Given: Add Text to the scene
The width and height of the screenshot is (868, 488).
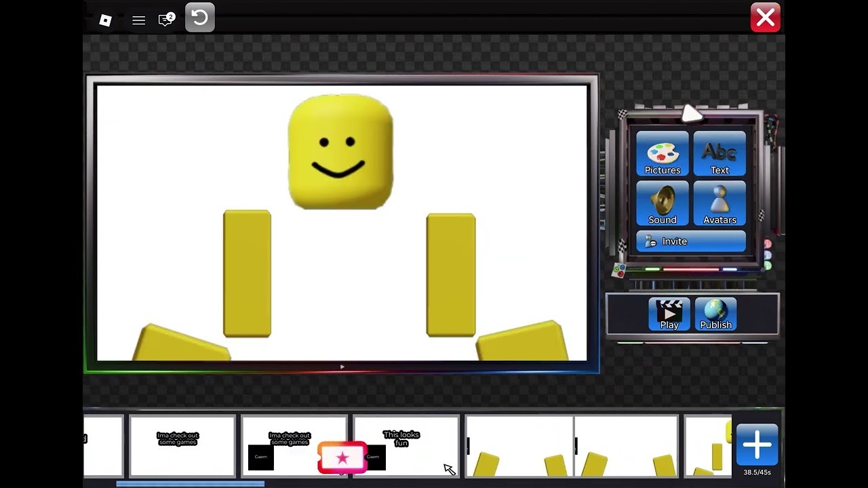Looking at the screenshot, I should point(719,154).
